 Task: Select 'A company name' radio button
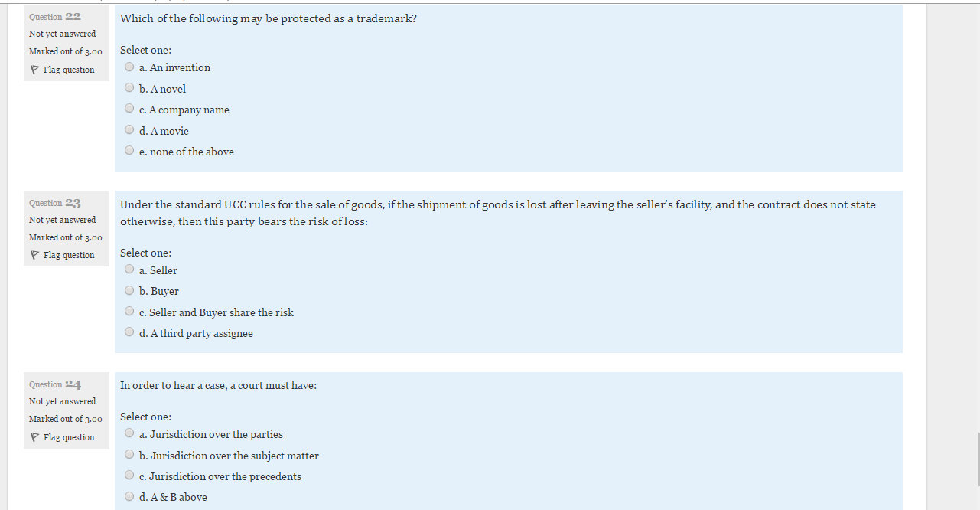(129, 110)
